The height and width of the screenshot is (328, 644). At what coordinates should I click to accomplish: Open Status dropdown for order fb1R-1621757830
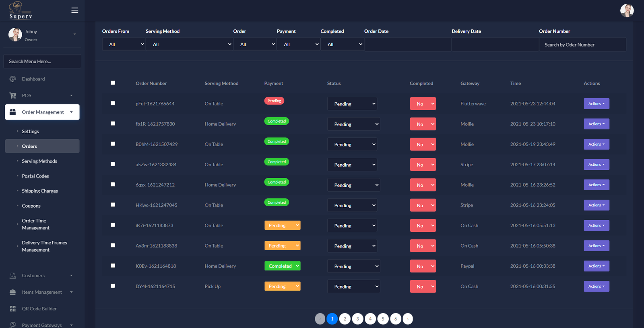click(x=353, y=124)
